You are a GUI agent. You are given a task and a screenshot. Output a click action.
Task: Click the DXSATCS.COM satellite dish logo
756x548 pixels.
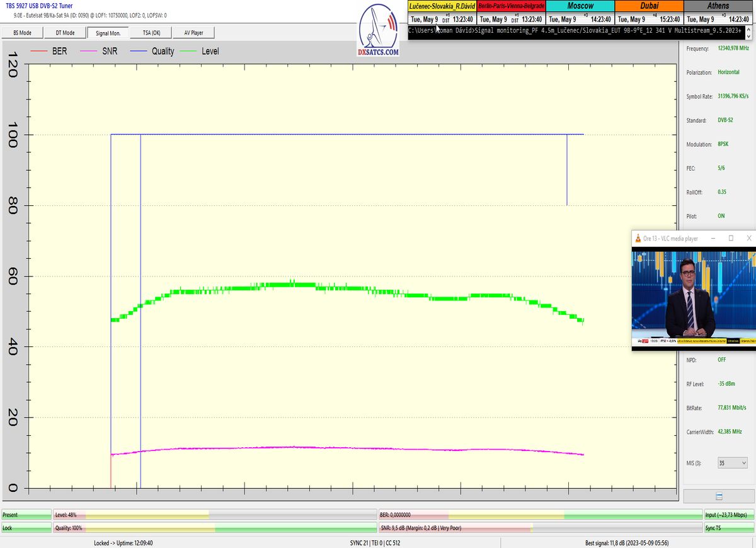tap(378, 31)
